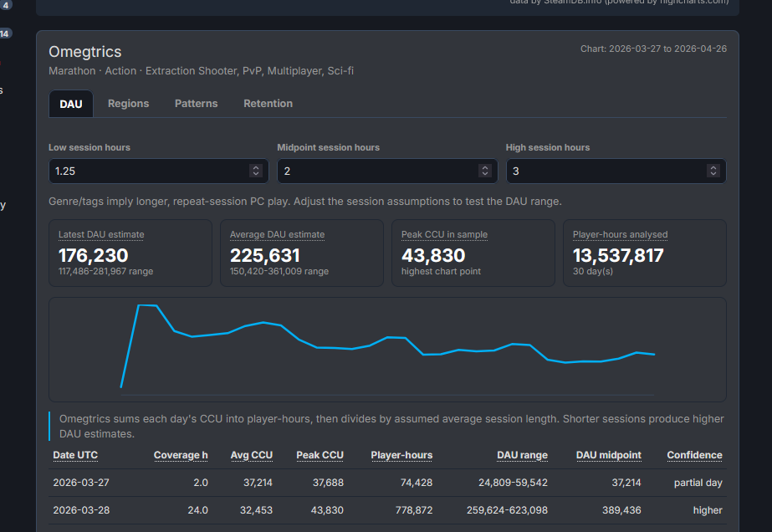The height and width of the screenshot is (532, 772).
Task: Adjust Midpoint session hours stepper arrows
Action: pos(484,171)
